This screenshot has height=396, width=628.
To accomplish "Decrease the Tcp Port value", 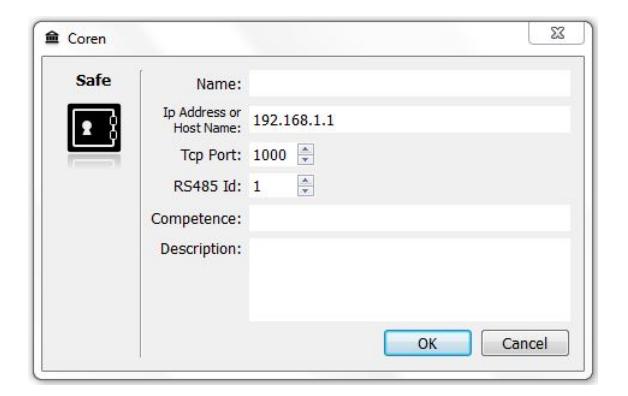I will 306,160.
